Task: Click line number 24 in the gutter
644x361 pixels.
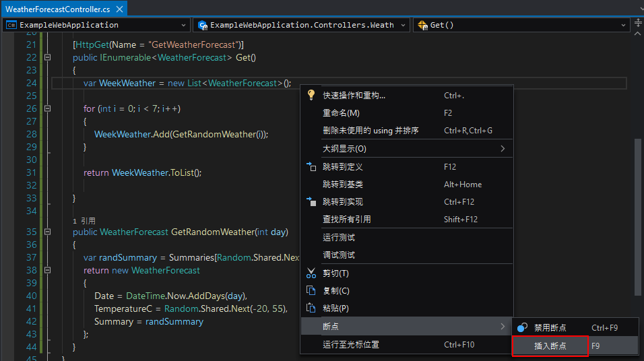Action: coord(31,83)
